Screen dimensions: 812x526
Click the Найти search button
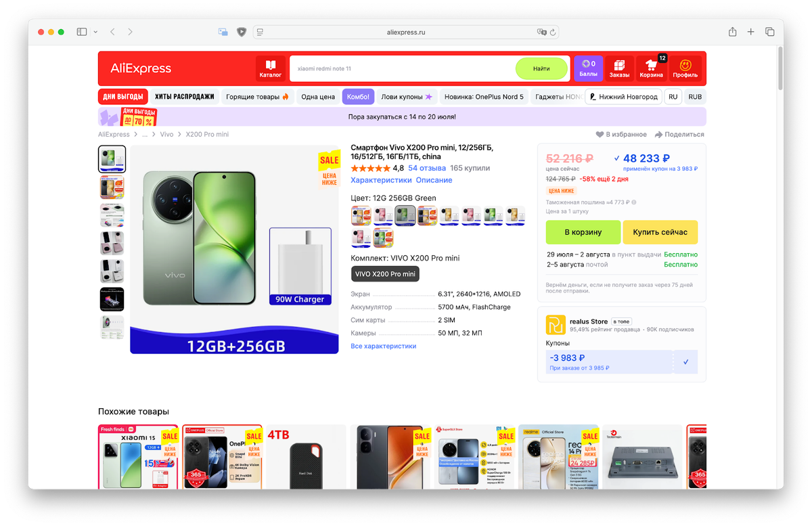click(x=541, y=68)
